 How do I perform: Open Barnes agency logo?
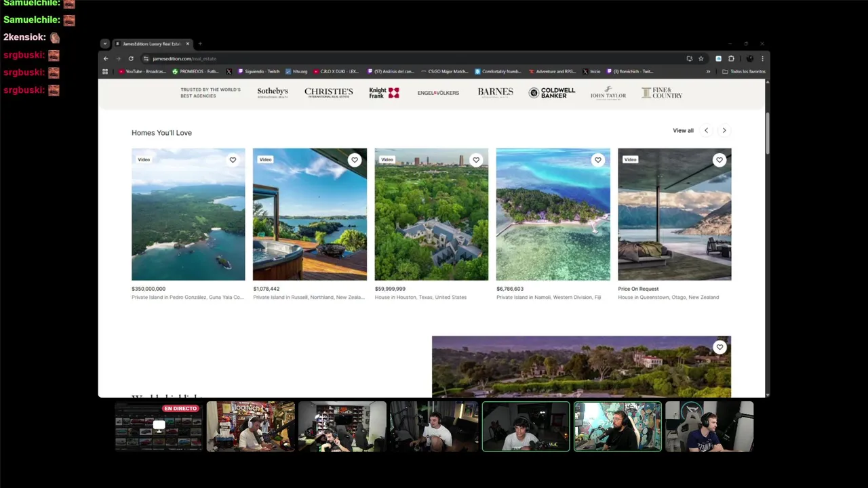pyautogui.click(x=495, y=93)
